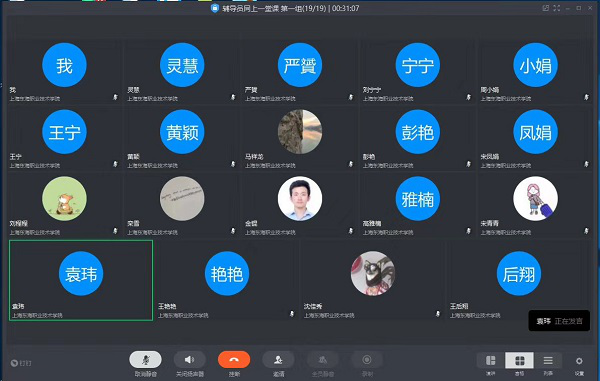
Task: Switch to 列表 list view layout
Action: [548, 360]
